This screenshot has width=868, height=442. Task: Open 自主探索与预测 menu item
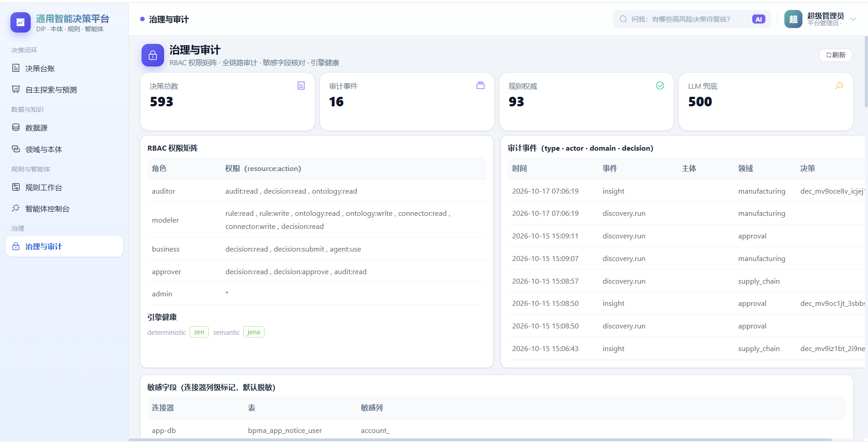pos(64,90)
